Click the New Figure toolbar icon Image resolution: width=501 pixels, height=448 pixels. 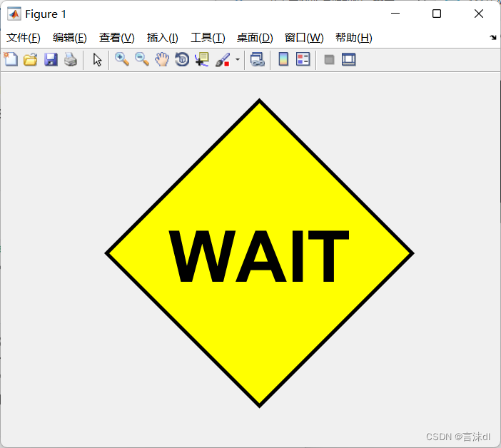point(11,59)
